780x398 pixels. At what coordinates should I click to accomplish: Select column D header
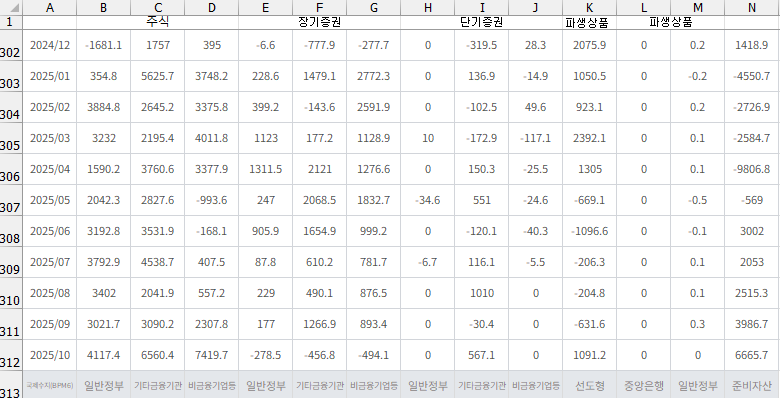point(211,7)
